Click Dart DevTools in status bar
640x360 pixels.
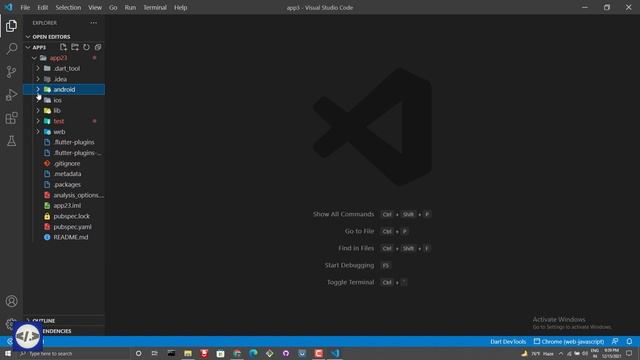pos(508,342)
